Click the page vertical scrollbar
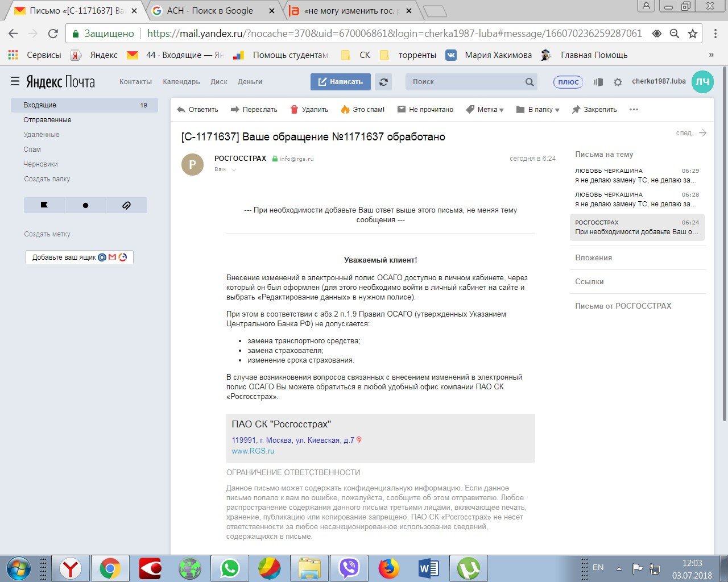This screenshot has width=728, height=582. pos(723,244)
